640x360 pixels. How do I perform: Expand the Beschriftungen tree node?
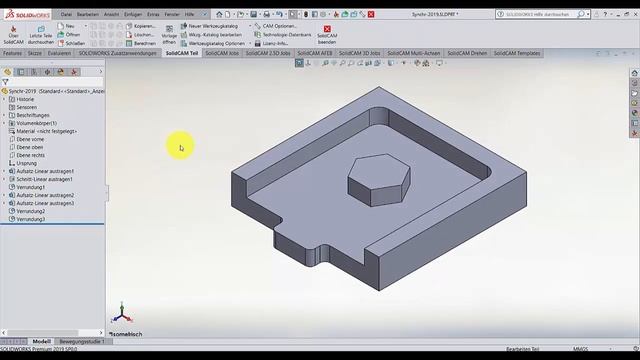[x=4, y=115]
